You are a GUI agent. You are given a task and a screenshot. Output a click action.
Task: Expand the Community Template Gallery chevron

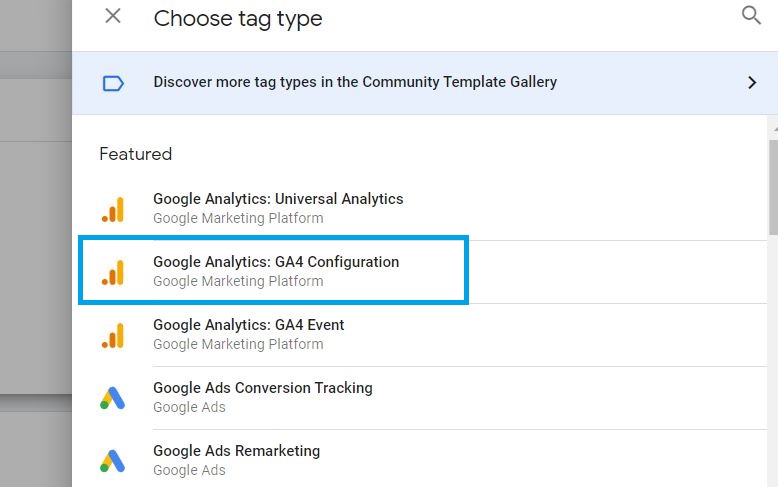click(x=752, y=82)
